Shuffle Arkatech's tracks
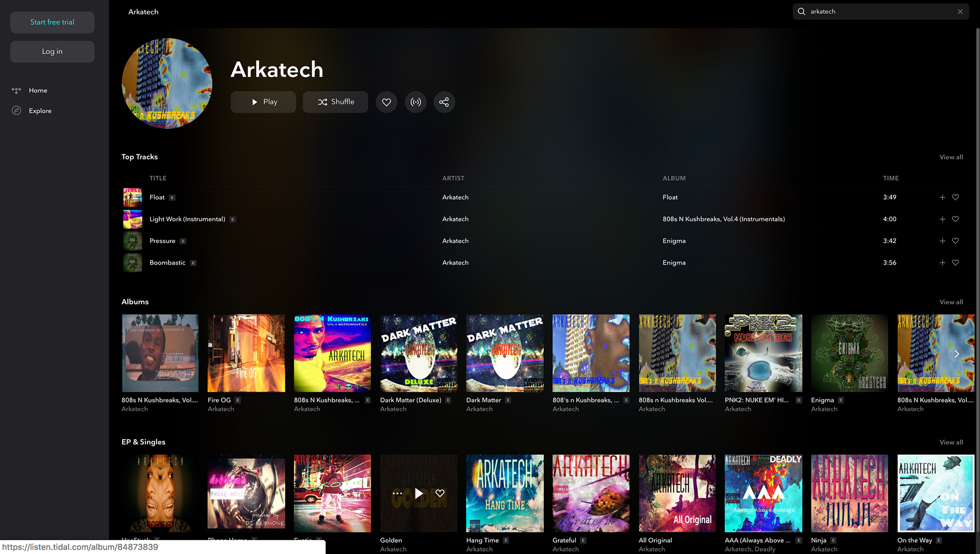 pyautogui.click(x=335, y=102)
